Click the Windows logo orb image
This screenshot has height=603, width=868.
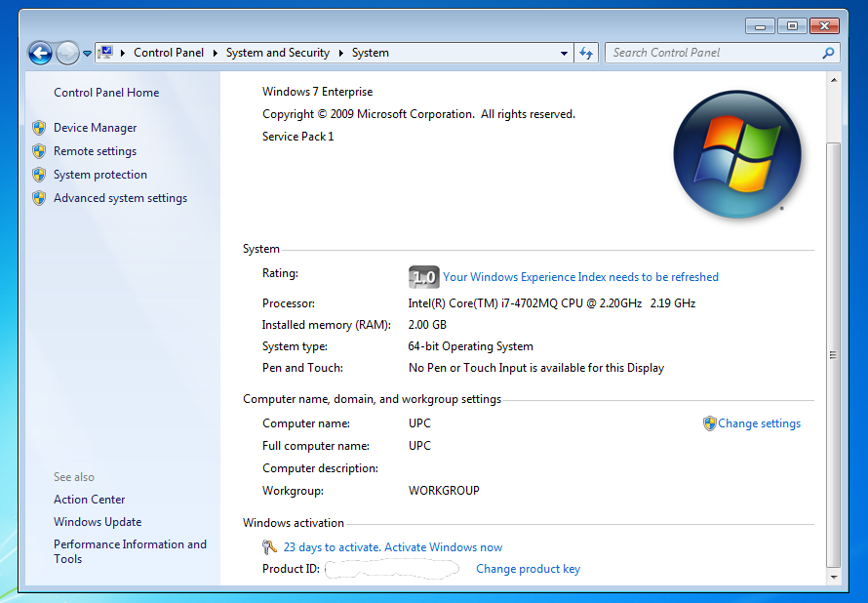point(737,154)
